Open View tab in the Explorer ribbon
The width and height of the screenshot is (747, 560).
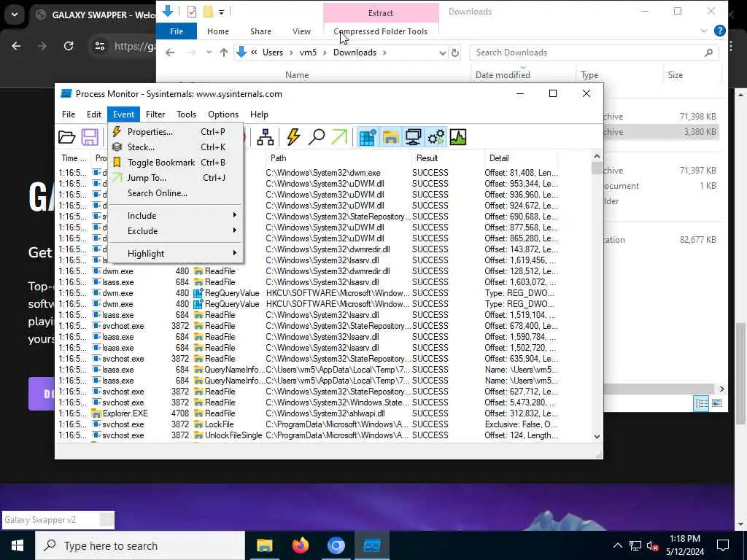[301, 31]
